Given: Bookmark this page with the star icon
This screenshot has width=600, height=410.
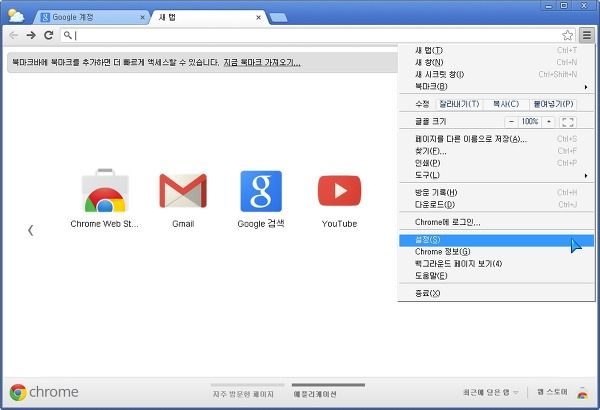Looking at the screenshot, I should (567, 36).
